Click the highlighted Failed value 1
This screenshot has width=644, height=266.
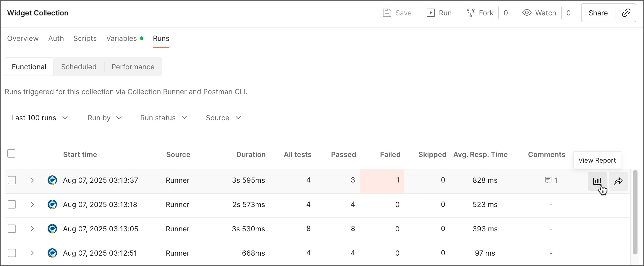398,180
